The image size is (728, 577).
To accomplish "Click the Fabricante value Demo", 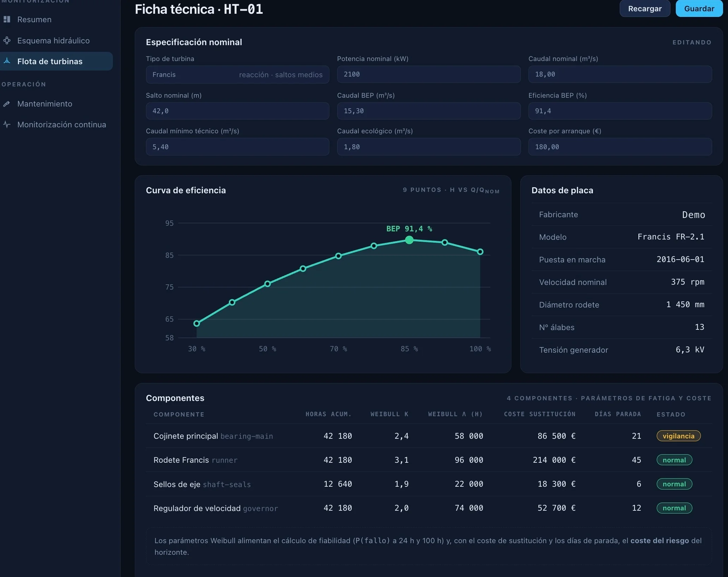I will (693, 215).
